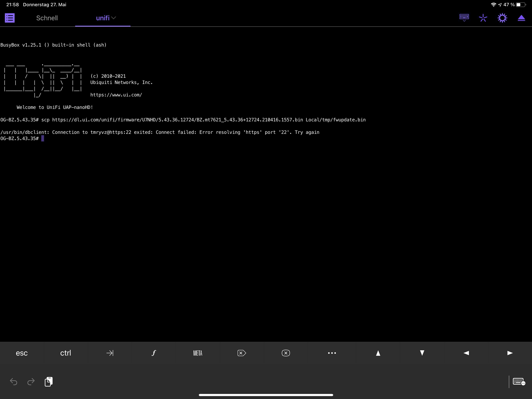
Task: Tap the tab key arrow icon
Action: point(110,353)
